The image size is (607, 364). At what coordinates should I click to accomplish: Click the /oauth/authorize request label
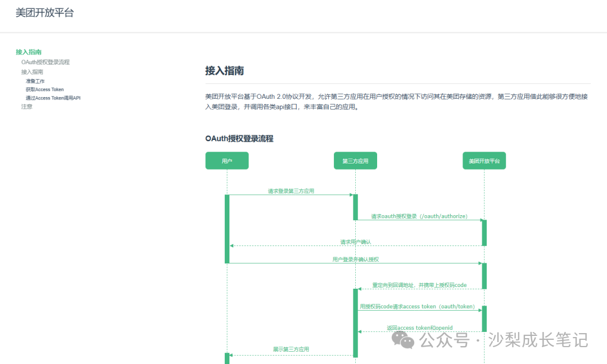pyautogui.click(x=418, y=216)
